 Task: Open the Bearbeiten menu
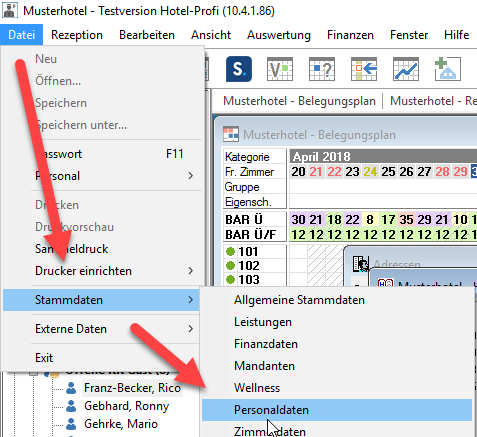click(x=147, y=35)
